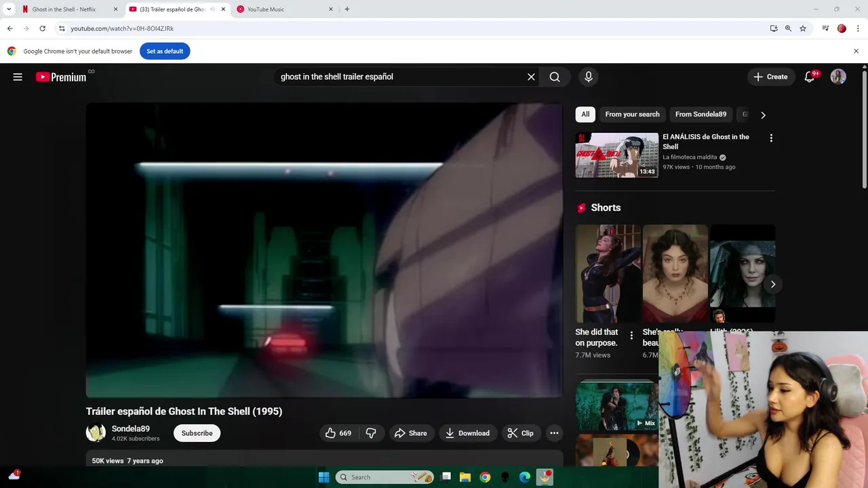Viewport: 868px width, 488px height.
Task: Dismiss the default browser infobar
Action: (x=856, y=52)
